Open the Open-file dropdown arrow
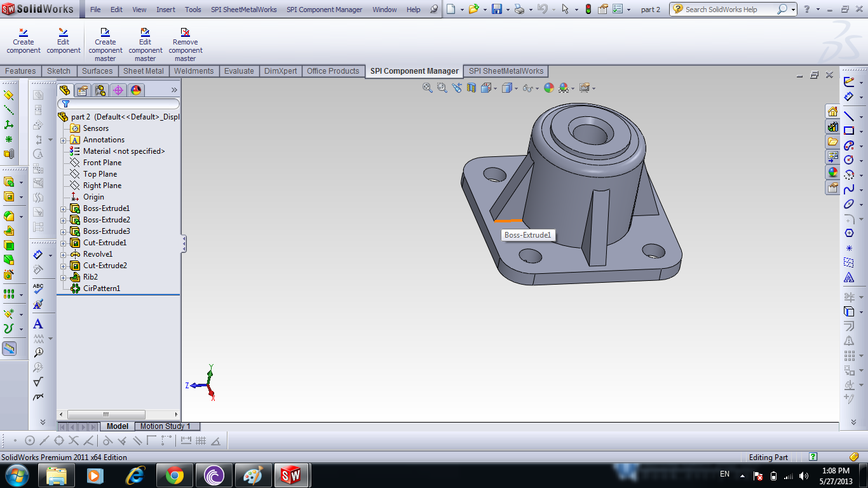The image size is (868, 488). tap(484, 10)
